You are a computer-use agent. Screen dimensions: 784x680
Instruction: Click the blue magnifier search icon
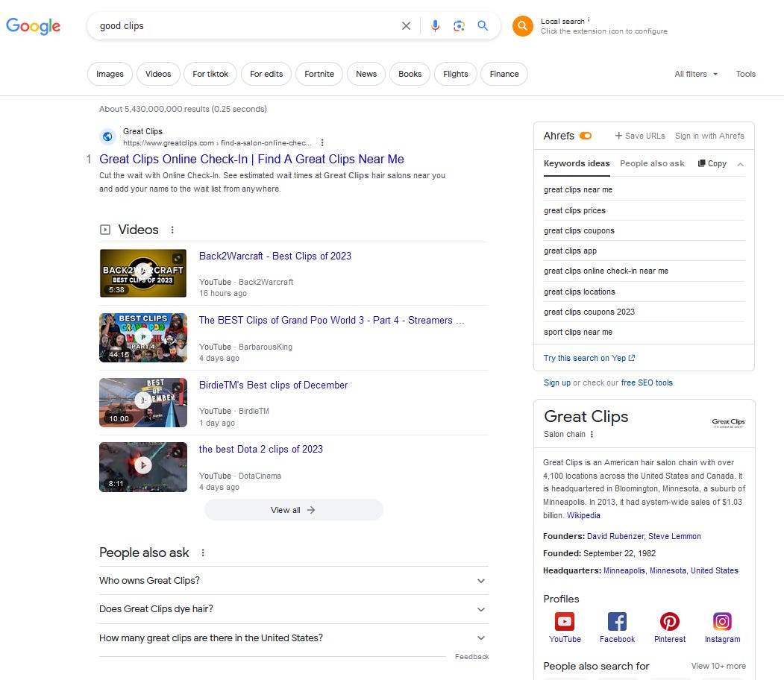click(483, 25)
